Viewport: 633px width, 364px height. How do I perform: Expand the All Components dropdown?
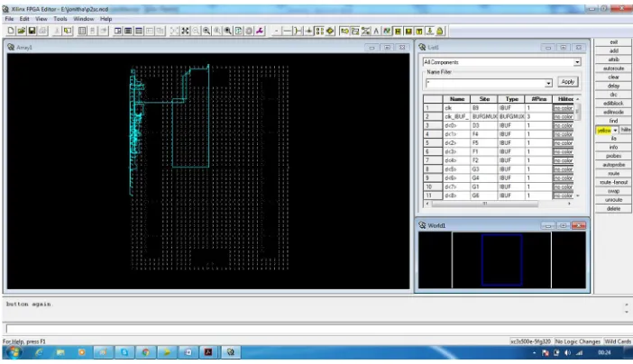pyautogui.click(x=577, y=62)
